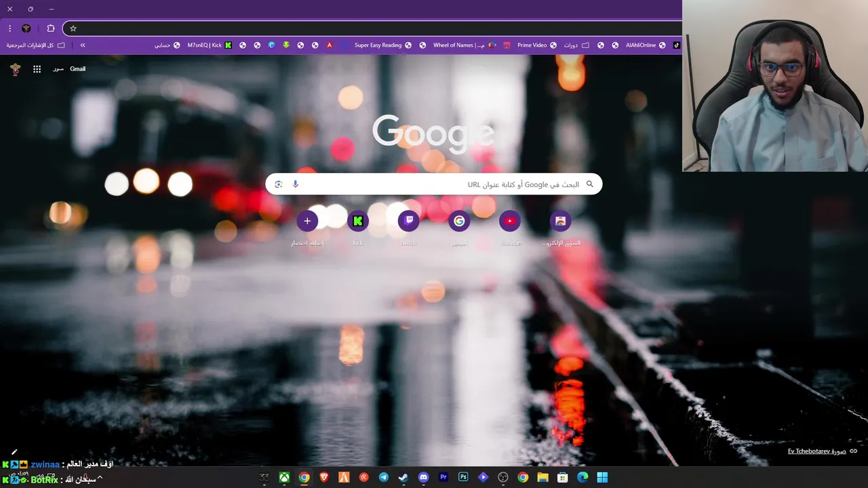Viewport: 868px width, 488px height.
Task: Open Telegram from the taskbar
Action: point(384,477)
